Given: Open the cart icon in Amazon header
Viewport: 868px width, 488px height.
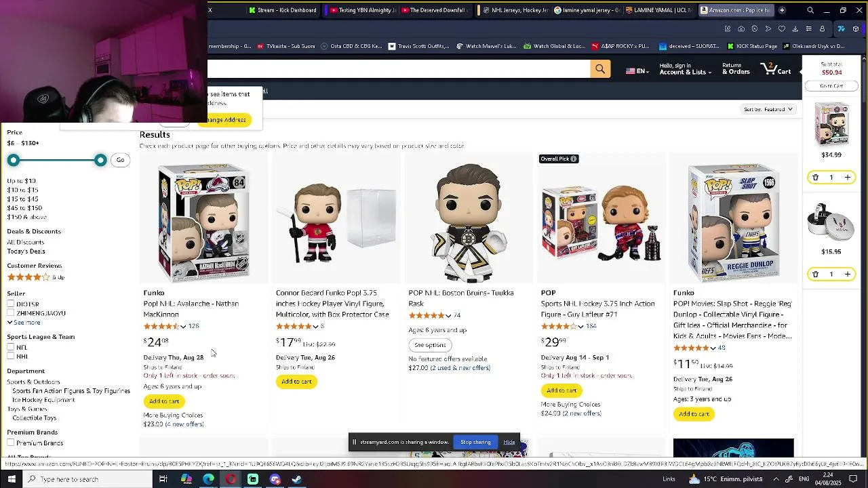Looking at the screenshot, I should 776,69.
